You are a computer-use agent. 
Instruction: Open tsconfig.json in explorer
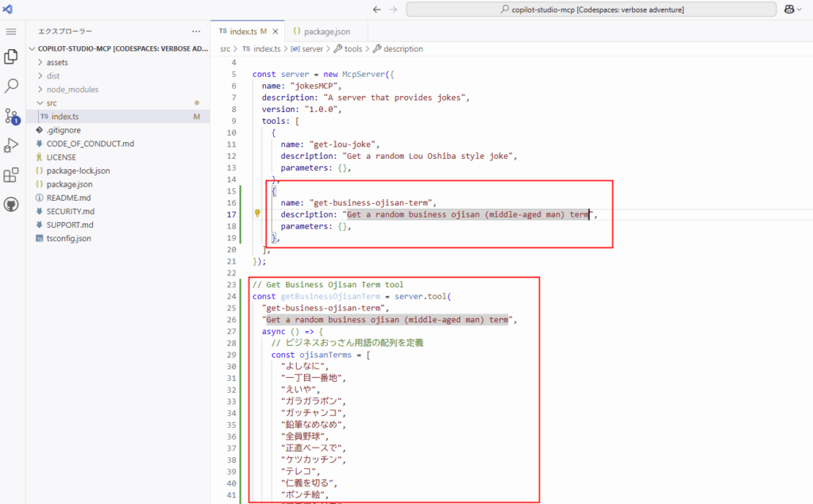(118, 239)
